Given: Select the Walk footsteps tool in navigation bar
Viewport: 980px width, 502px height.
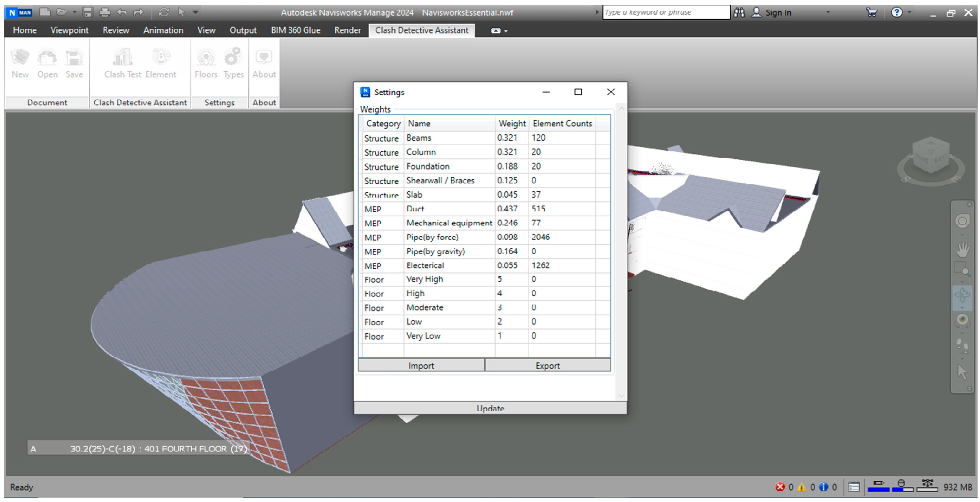Looking at the screenshot, I should click(x=963, y=346).
